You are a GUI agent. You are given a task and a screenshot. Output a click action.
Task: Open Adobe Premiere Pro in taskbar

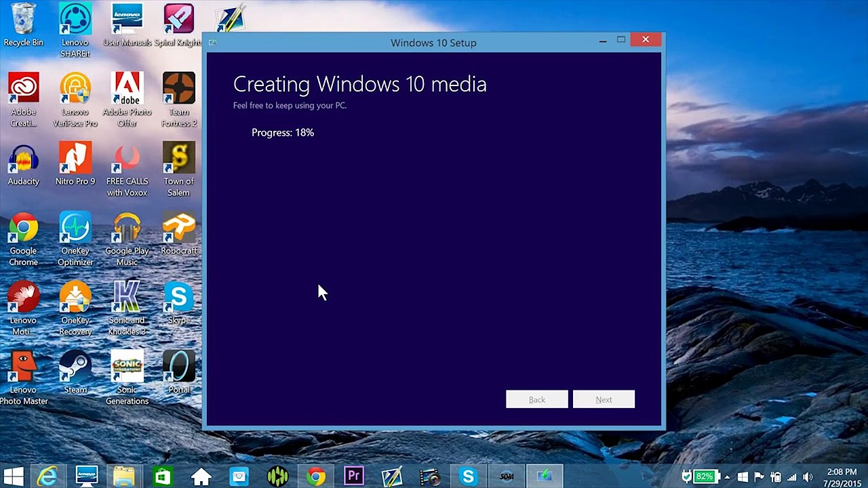[x=353, y=476]
